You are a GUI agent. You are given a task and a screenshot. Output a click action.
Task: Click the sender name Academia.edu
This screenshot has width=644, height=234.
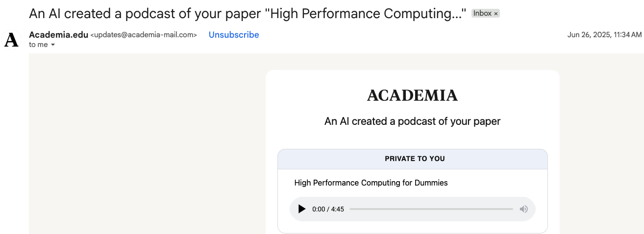(x=58, y=35)
